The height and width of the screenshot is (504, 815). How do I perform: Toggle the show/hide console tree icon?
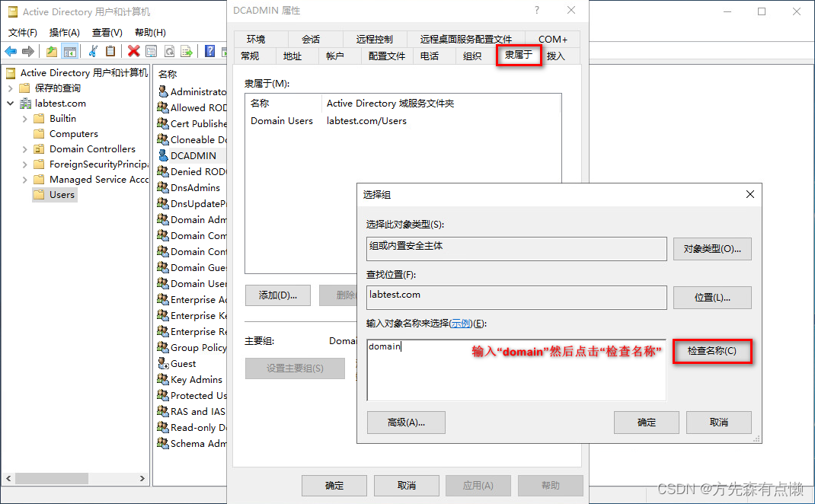69,51
